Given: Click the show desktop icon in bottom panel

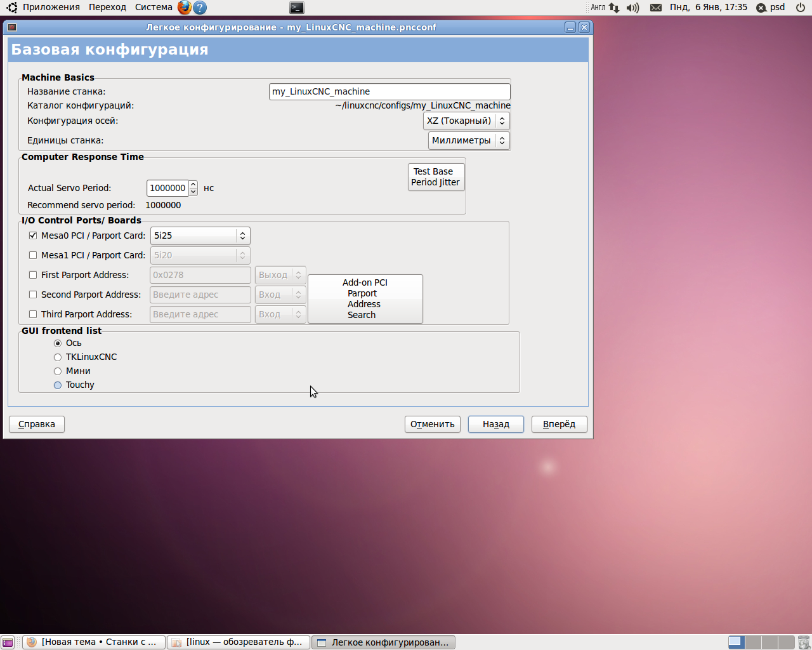Looking at the screenshot, I should coord(8,642).
